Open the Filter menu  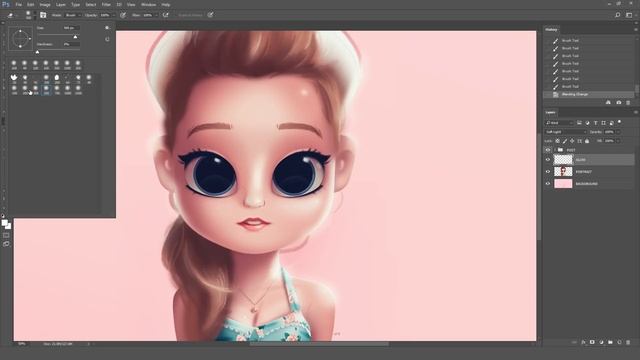point(106,4)
